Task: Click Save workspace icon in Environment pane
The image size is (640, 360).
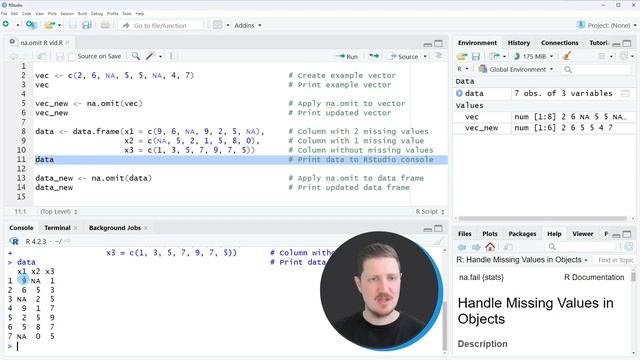Action: point(476,56)
